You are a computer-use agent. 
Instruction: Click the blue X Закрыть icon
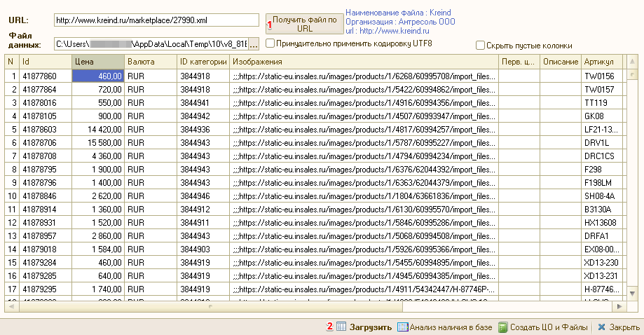click(x=601, y=327)
